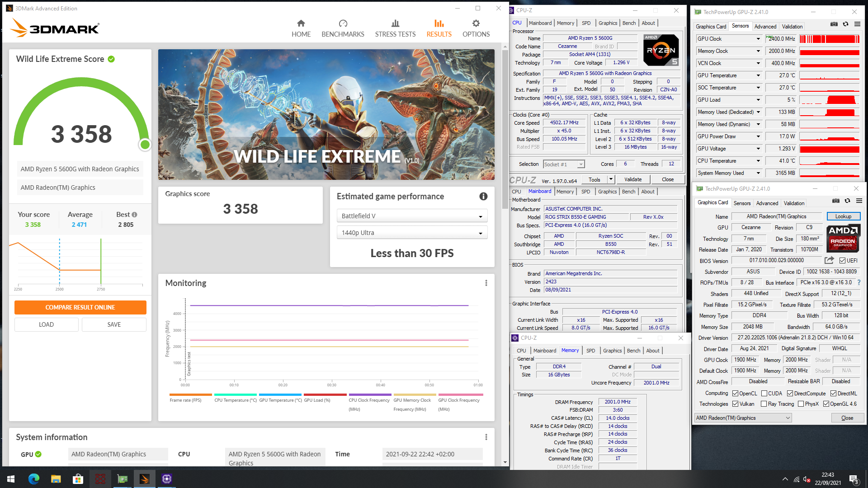Switch to Advanced tab in GPU-Z Sensors window
The image size is (868, 488).
coord(765,27)
